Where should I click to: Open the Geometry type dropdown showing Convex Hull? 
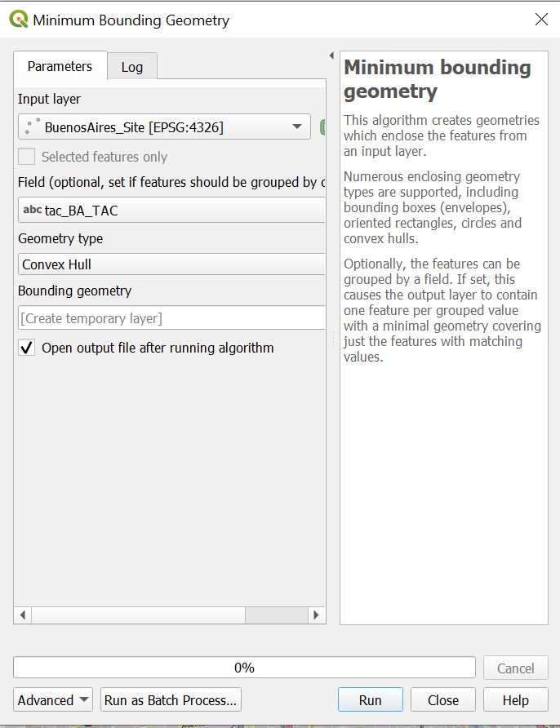pos(163,263)
